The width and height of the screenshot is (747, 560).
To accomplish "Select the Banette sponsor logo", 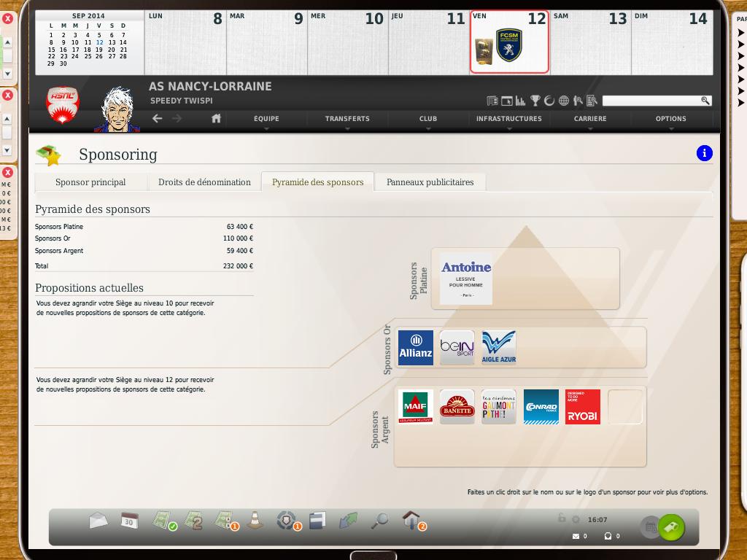I will [x=457, y=407].
